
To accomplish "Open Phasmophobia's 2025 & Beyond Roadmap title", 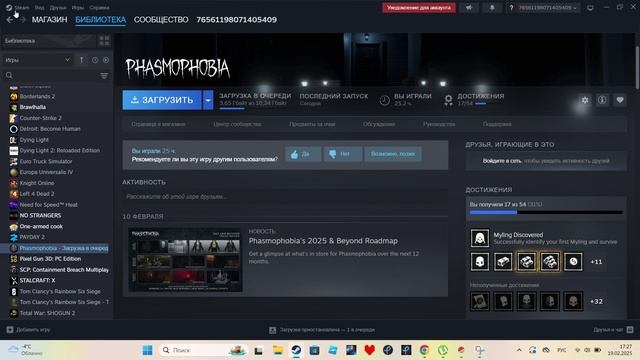I will 323,241.
